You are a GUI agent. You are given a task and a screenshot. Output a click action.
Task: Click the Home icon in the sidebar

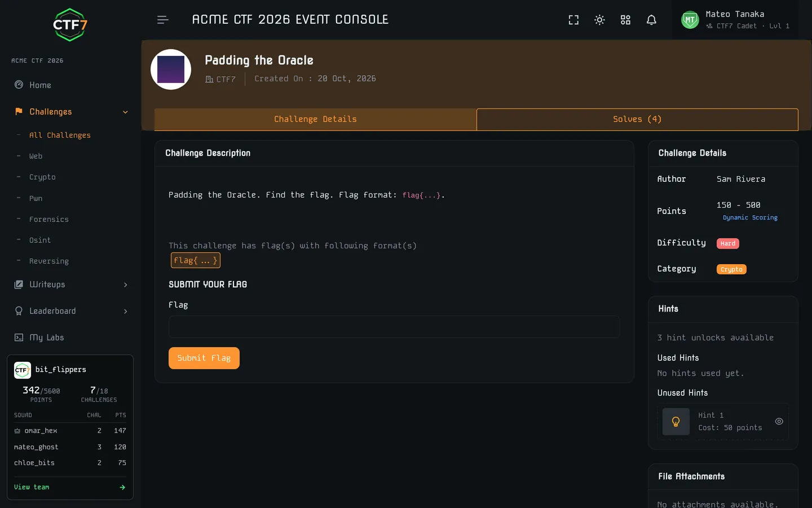pyautogui.click(x=19, y=85)
